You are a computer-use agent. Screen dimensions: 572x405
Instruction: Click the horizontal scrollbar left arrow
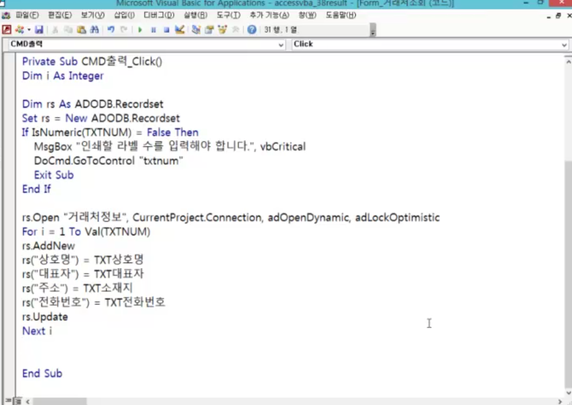28,401
